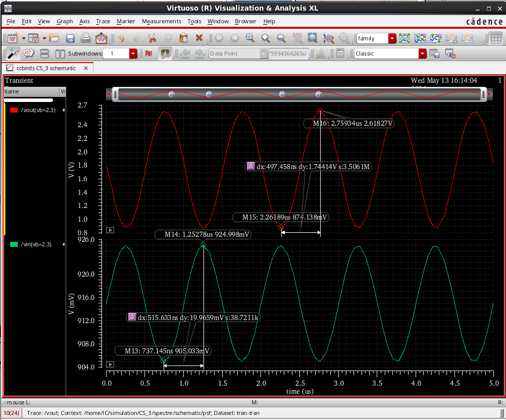Screen dimensions: 506x420
Task: Click the open folder icon
Action: pos(55,38)
